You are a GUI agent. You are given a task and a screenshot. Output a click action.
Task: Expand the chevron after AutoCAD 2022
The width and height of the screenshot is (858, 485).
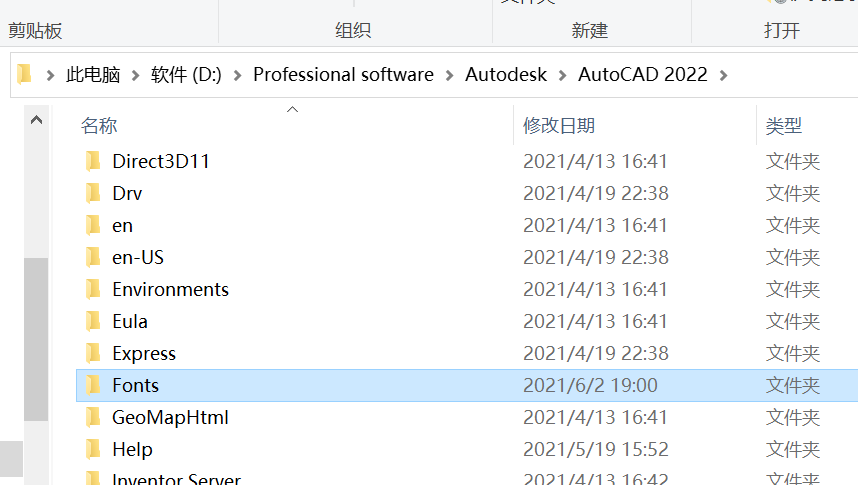[x=723, y=75]
